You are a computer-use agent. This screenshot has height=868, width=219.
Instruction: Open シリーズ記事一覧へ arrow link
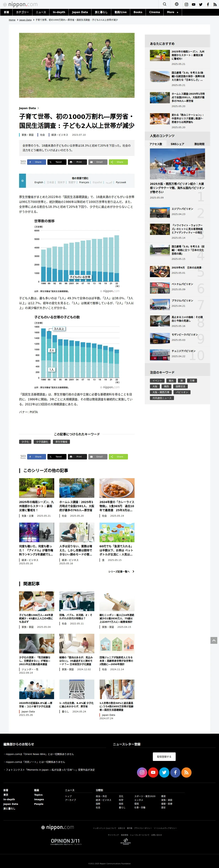point(121,571)
